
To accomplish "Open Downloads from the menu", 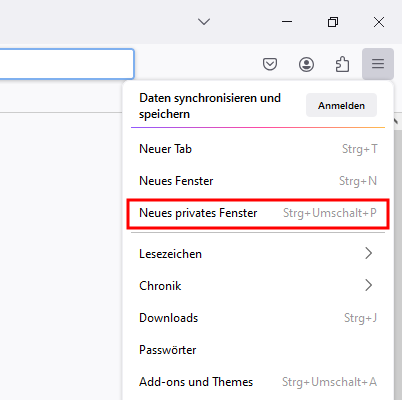I will point(258,318).
